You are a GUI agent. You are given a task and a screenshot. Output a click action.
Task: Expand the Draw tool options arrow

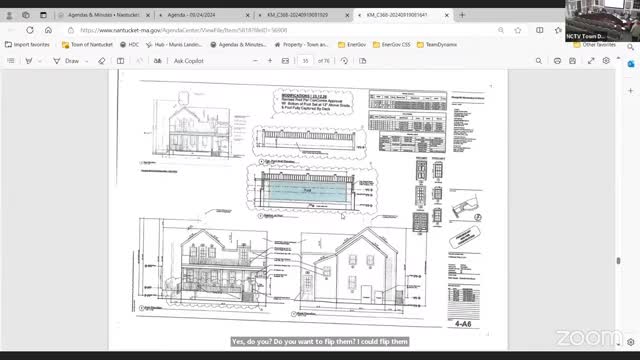coord(87,61)
